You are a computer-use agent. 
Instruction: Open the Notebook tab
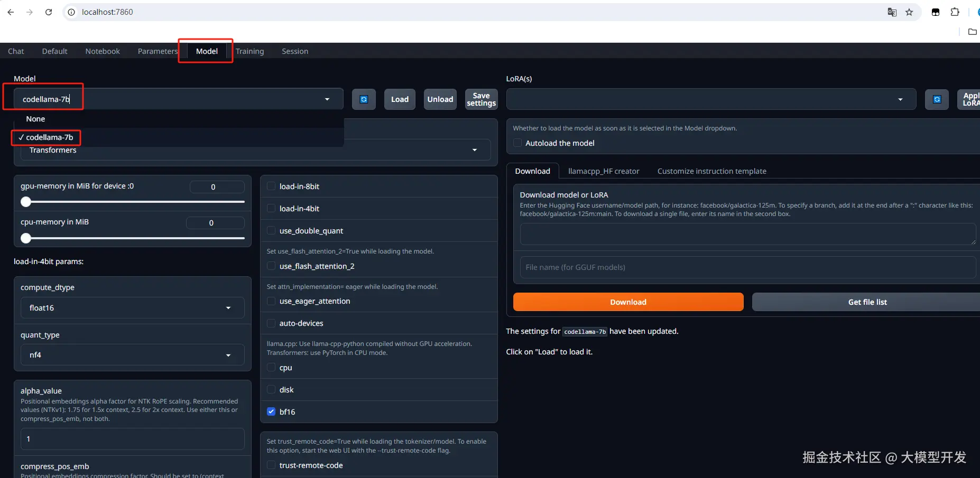coord(103,51)
